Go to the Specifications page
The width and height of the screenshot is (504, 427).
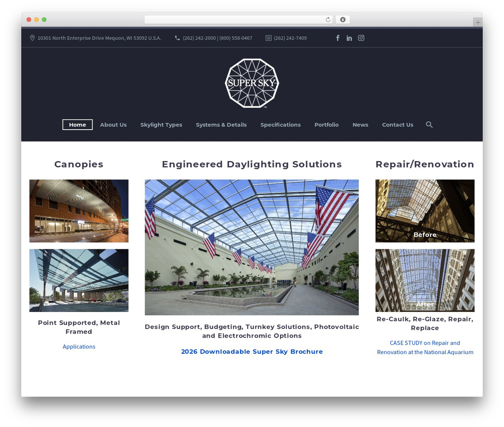click(280, 124)
